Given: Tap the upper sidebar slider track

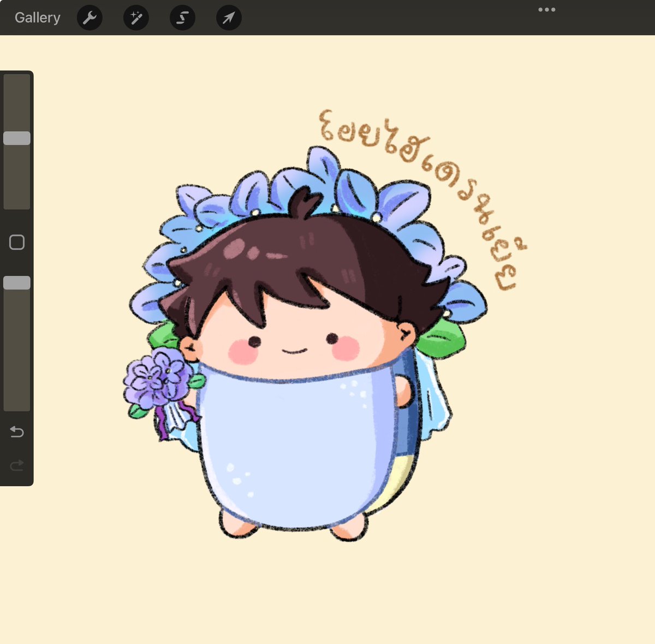Looking at the screenshot, I should (x=17, y=180).
